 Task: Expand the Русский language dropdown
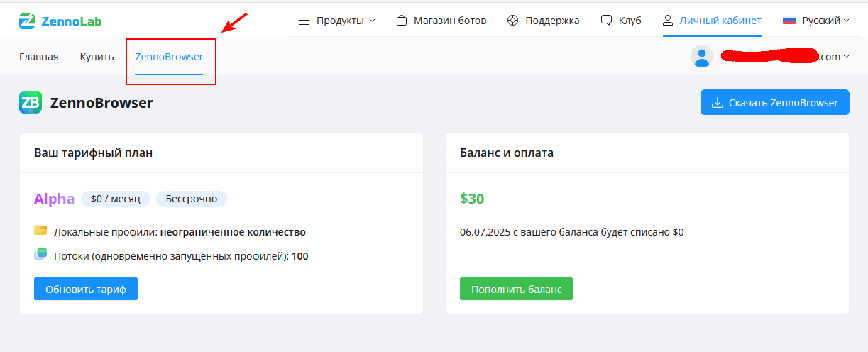pos(816,21)
